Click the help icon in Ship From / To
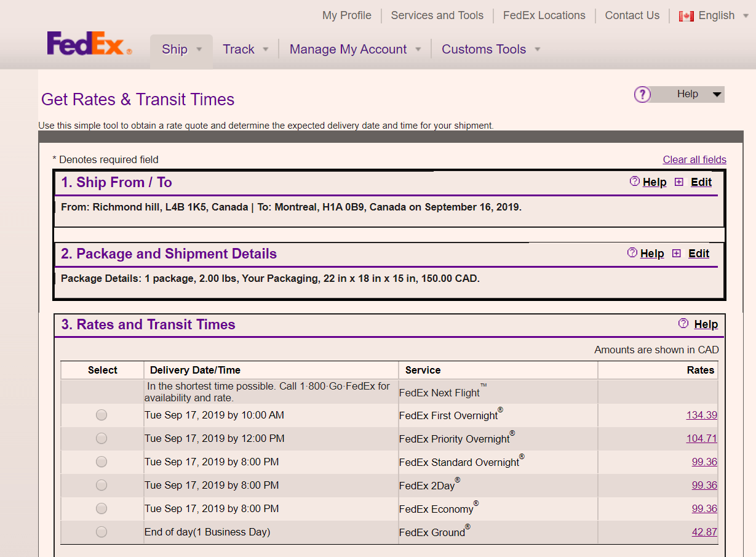 click(635, 181)
